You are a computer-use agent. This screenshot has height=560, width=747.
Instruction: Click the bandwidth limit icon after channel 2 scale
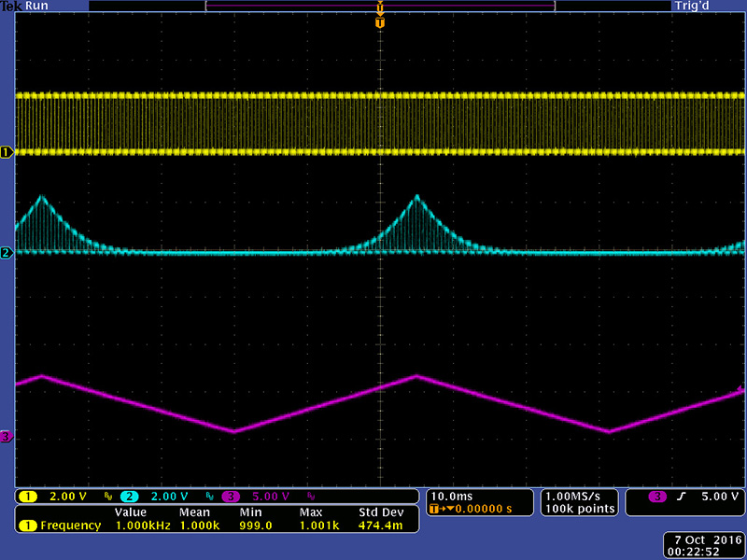click(209, 497)
